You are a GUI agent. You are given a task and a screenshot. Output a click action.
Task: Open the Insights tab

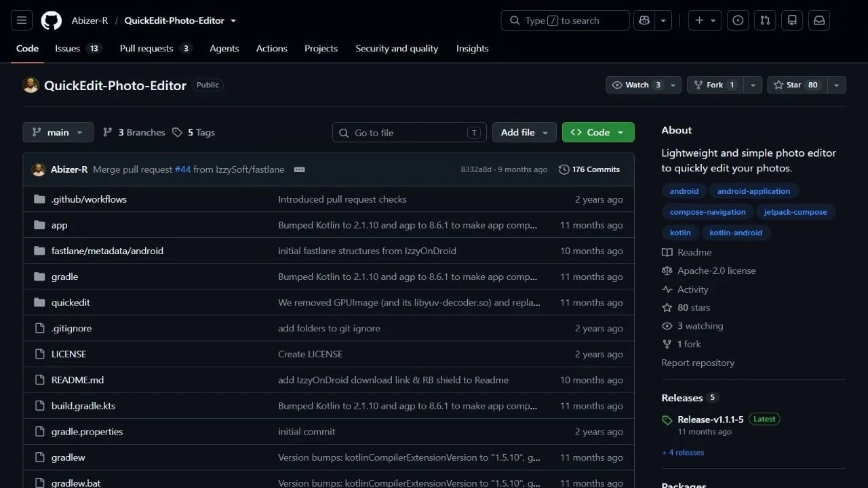(x=472, y=48)
